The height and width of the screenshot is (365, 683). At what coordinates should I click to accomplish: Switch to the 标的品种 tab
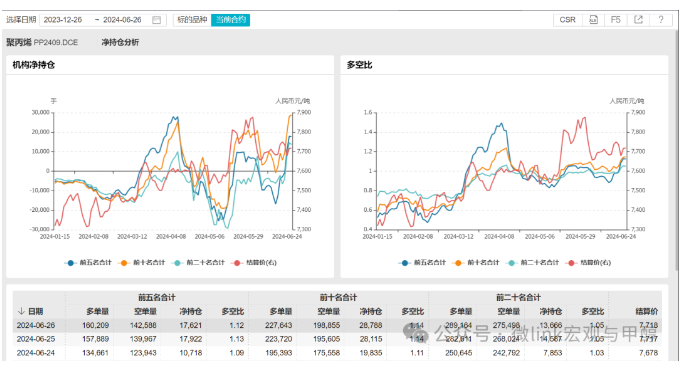(192, 20)
